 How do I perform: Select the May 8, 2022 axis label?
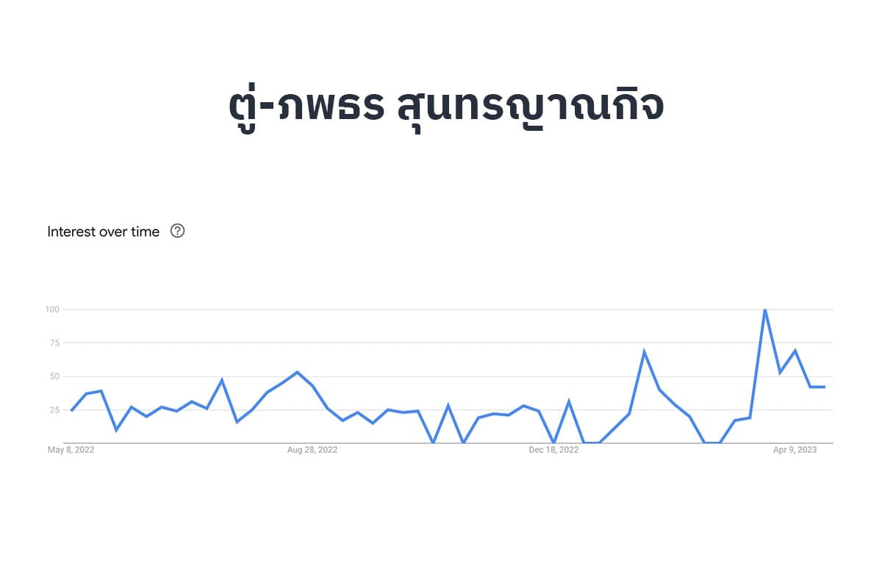click(x=71, y=450)
